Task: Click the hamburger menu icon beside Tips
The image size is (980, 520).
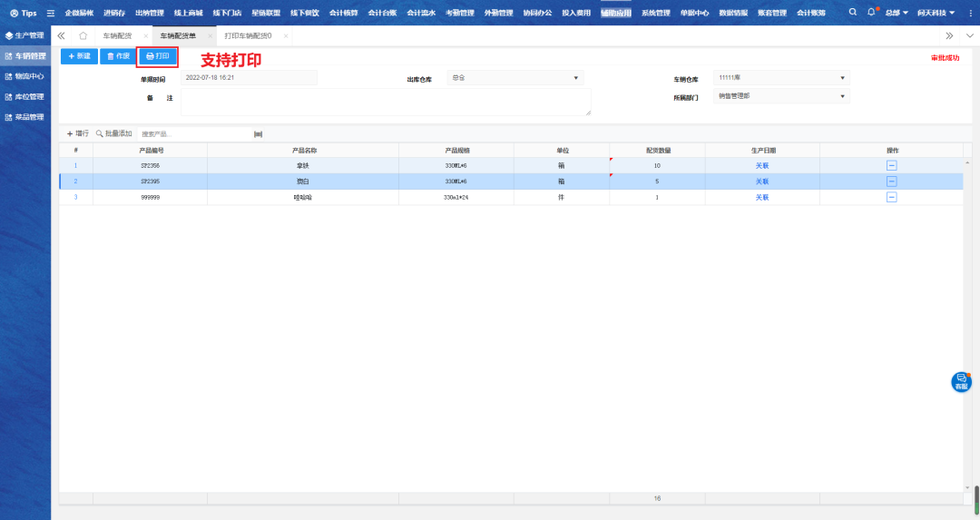Action: click(x=51, y=13)
